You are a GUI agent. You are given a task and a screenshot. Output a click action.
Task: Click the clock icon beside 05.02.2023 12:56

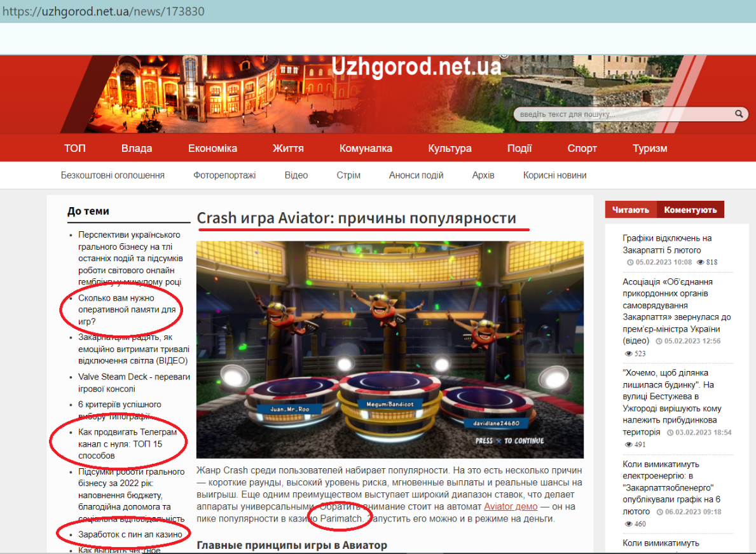659,341
